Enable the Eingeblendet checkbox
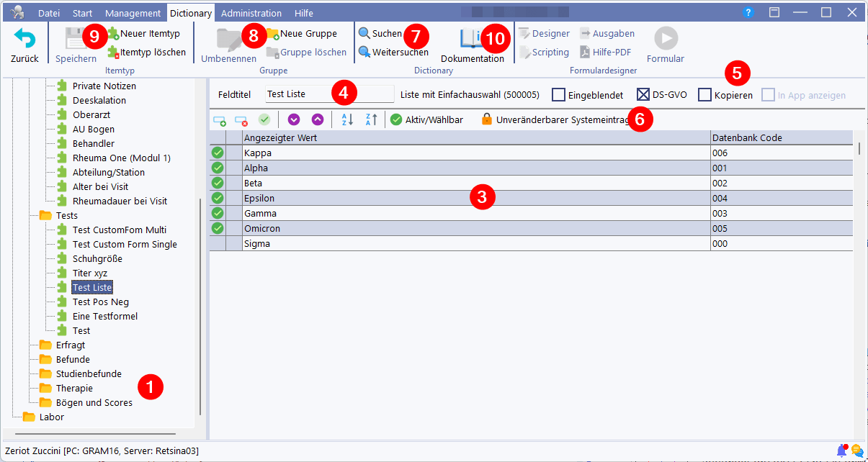This screenshot has height=462, width=868. tap(558, 95)
